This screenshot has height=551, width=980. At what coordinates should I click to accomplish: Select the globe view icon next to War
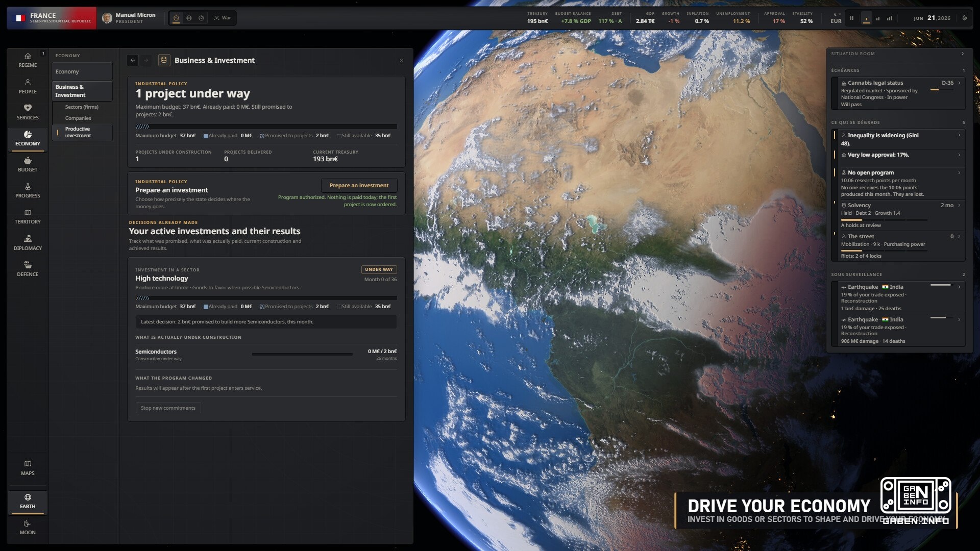click(201, 18)
